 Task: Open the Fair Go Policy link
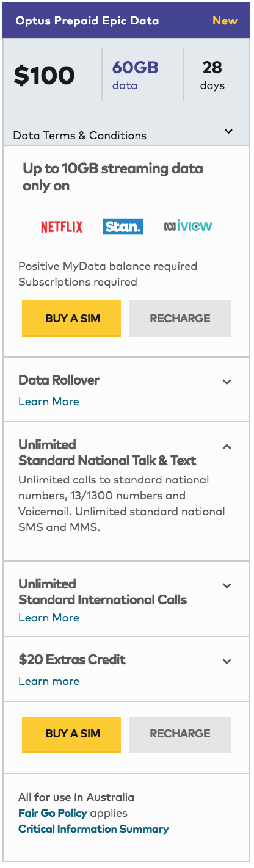53,813
